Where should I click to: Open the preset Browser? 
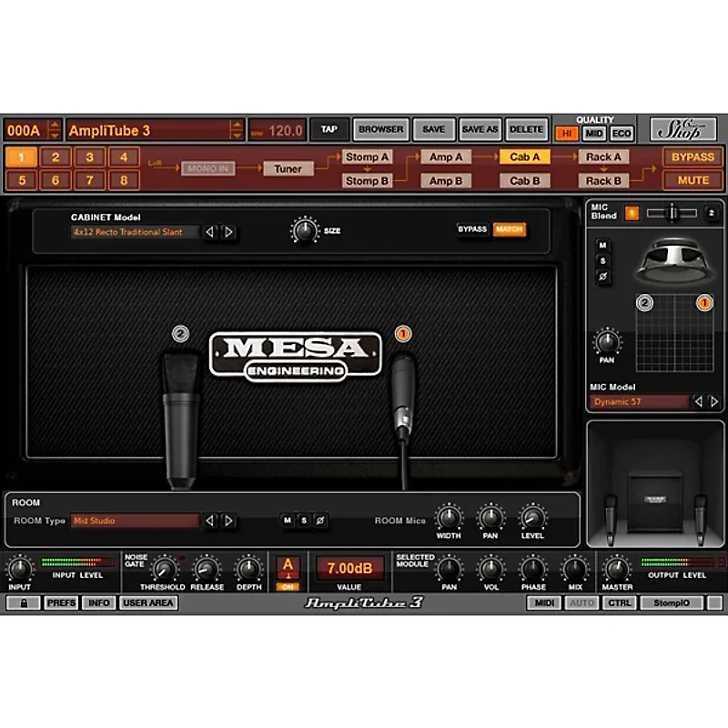(380, 128)
